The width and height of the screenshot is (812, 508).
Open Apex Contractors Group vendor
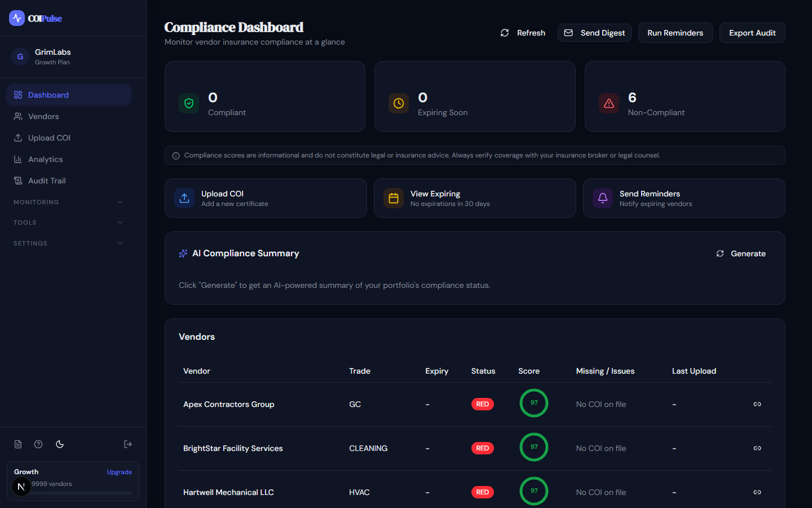(229, 404)
